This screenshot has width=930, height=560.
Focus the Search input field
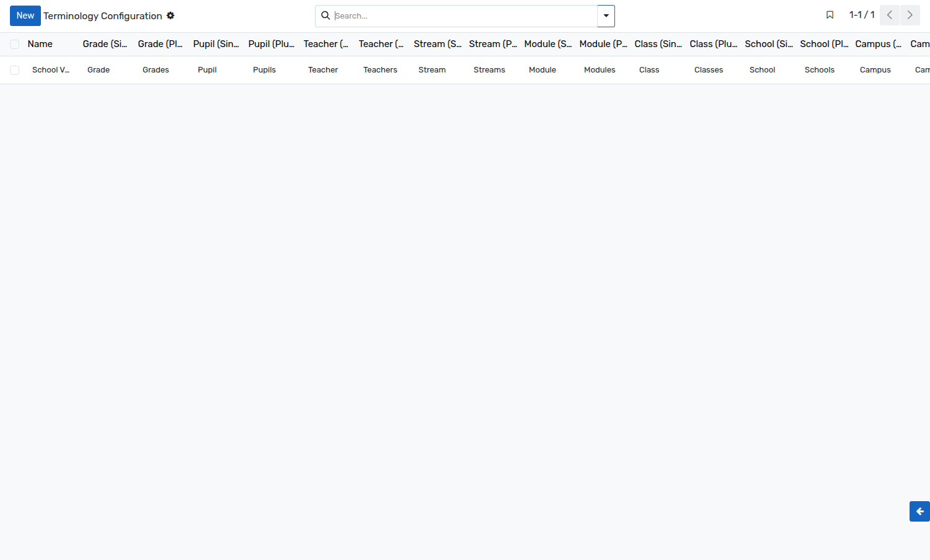pyautogui.click(x=465, y=16)
